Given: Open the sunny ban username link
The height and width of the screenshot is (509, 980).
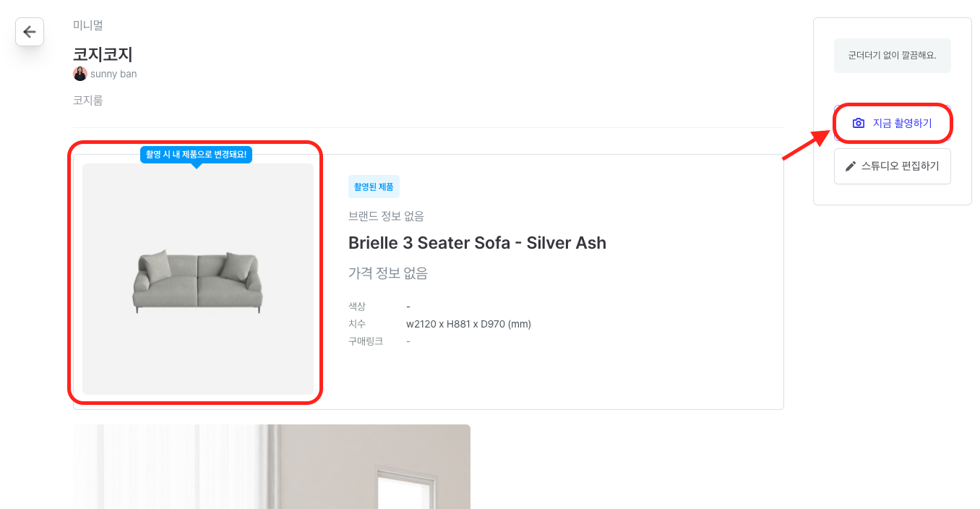Looking at the screenshot, I should click(113, 74).
